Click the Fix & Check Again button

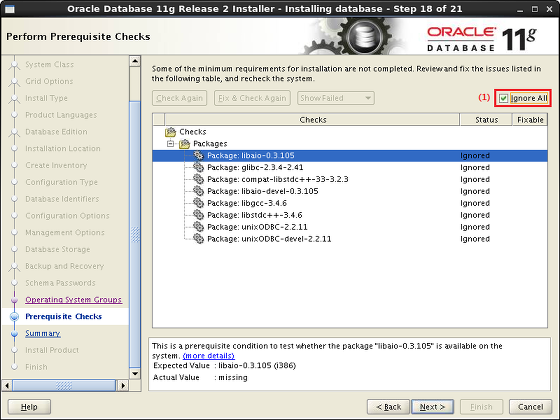pos(252,98)
